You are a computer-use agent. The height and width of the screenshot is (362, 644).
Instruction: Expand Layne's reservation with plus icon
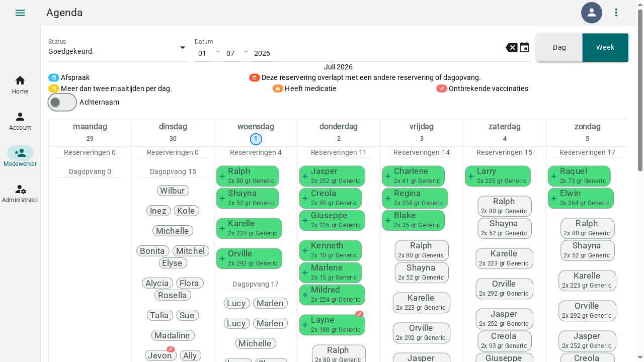click(x=305, y=325)
